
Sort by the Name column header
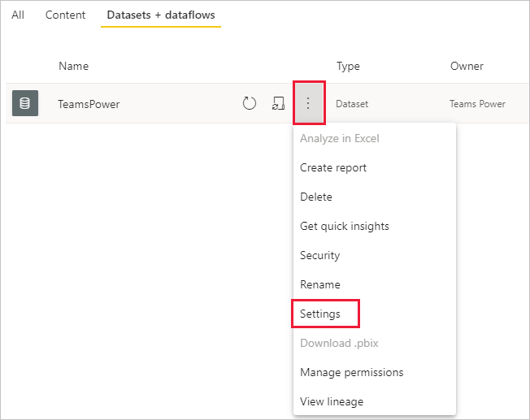73,66
